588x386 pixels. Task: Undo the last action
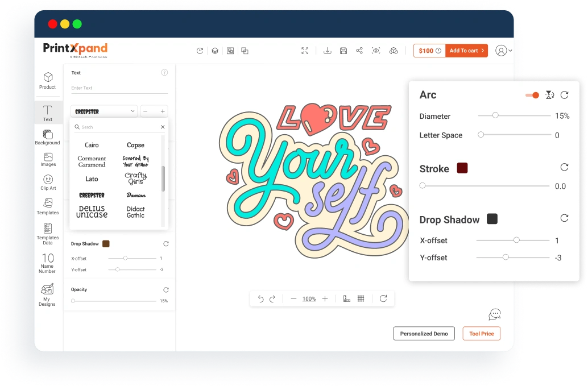[260, 298]
